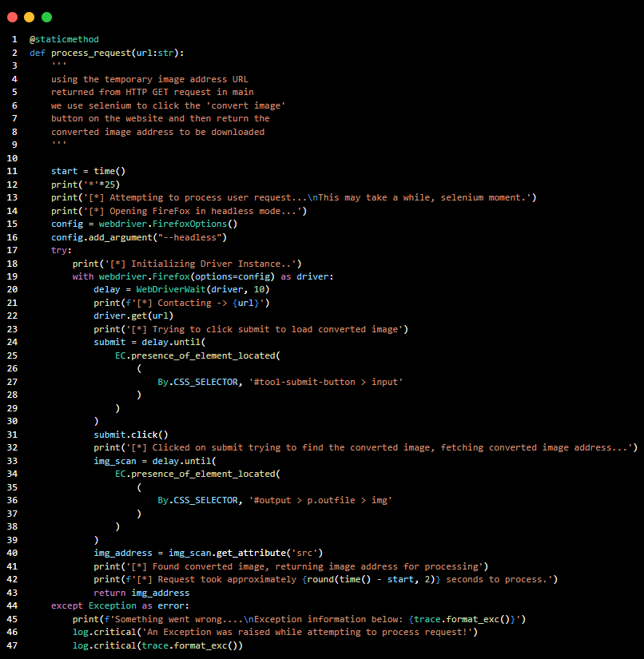Viewport: 644px width, 659px height.
Task: Click docstring line 'converted image address to be downloaded'
Action: click(157, 132)
